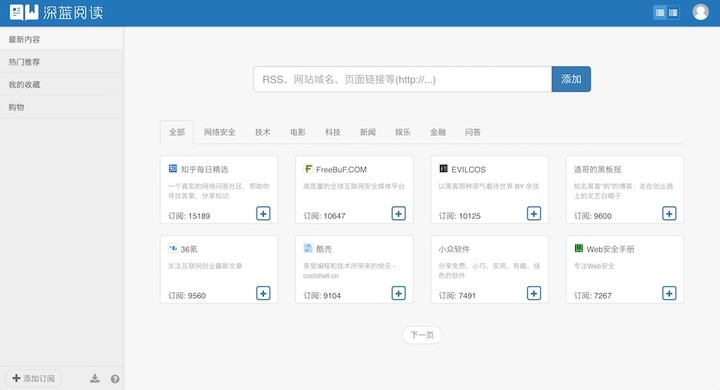The width and height of the screenshot is (720, 390).
Task: Subscribe to 36氪 using plus icon
Action: (x=263, y=293)
